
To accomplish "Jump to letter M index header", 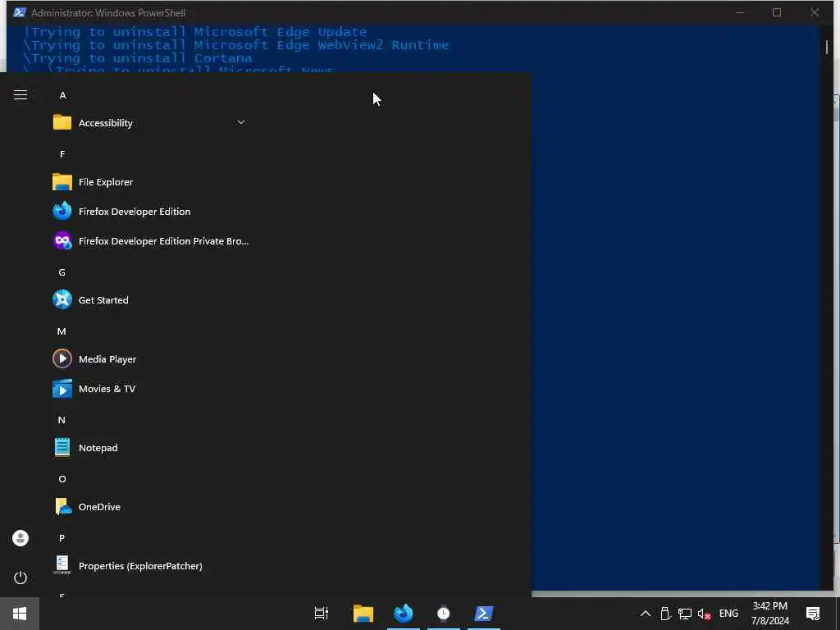I will 62,331.
